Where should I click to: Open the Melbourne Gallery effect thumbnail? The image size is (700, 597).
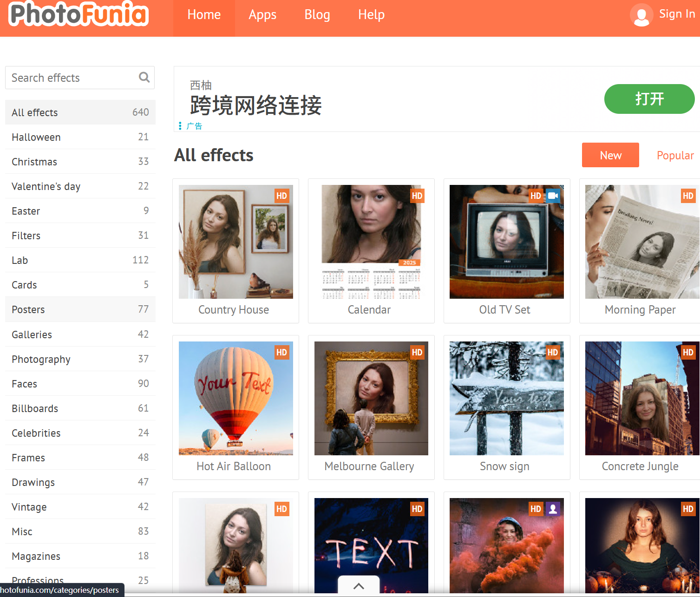click(371, 398)
